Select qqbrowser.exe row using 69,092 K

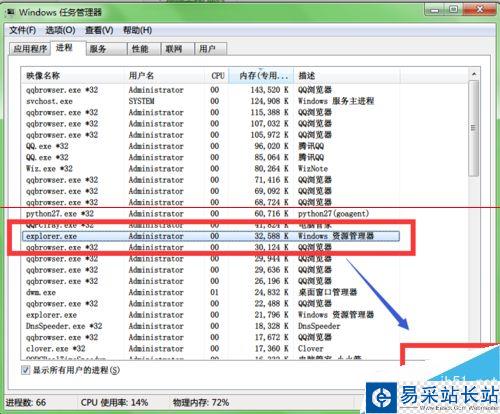pyautogui.click(x=211, y=191)
